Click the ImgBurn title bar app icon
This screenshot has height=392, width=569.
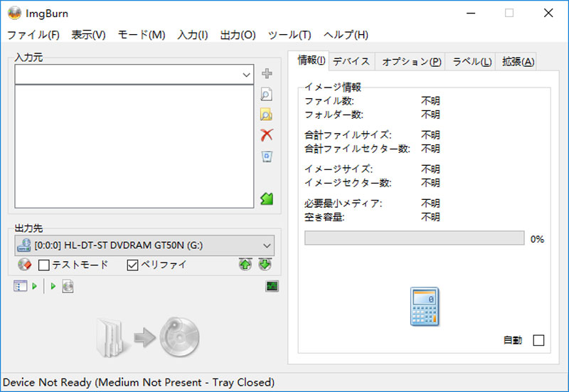point(14,13)
